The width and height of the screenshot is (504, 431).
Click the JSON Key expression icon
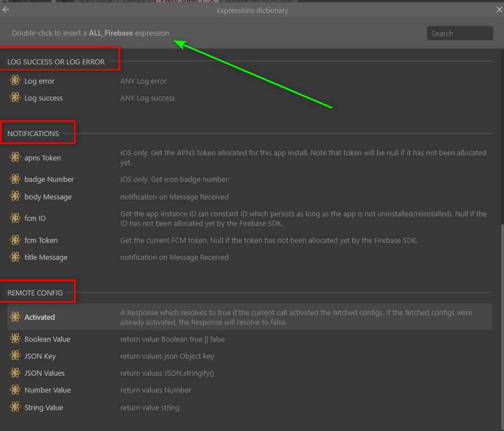15,356
